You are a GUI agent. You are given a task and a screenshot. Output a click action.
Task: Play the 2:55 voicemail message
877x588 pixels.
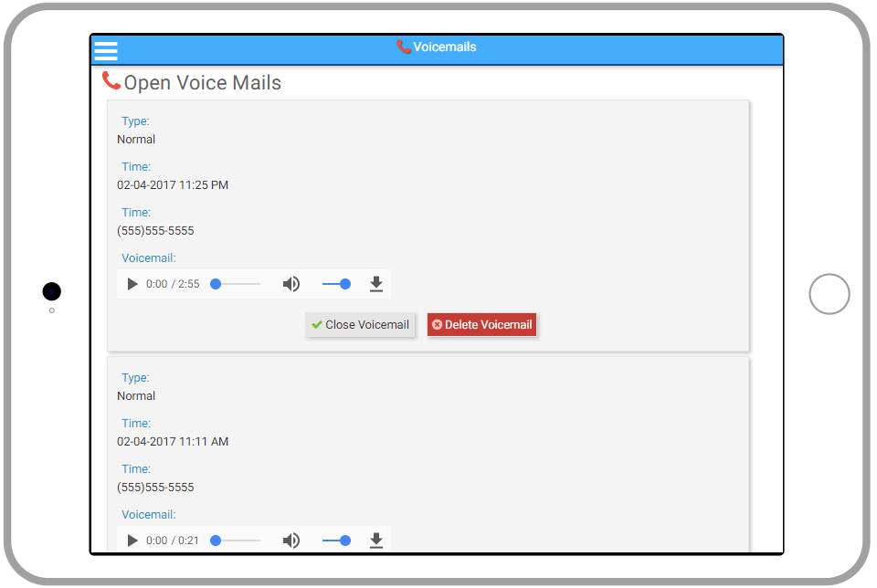pos(132,284)
